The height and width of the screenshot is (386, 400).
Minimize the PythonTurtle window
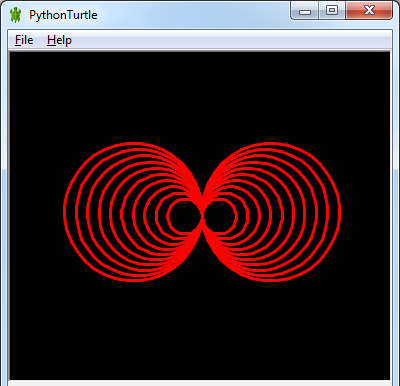pyautogui.click(x=305, y=11)
